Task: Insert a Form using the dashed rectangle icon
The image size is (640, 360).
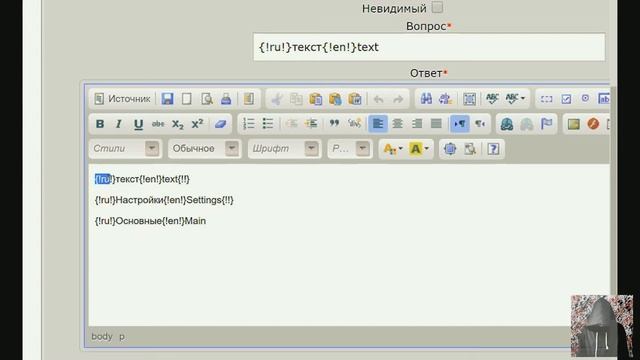Action: pyautogui.click(x=547, y=99)
